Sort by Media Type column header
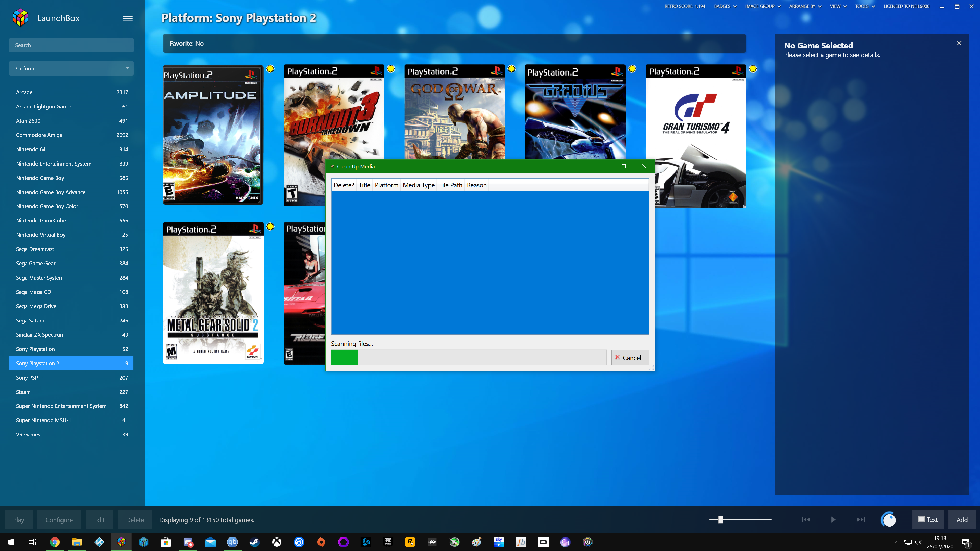Image resolution: width=980 pixels, height=551 pixels. coord(419,185)
